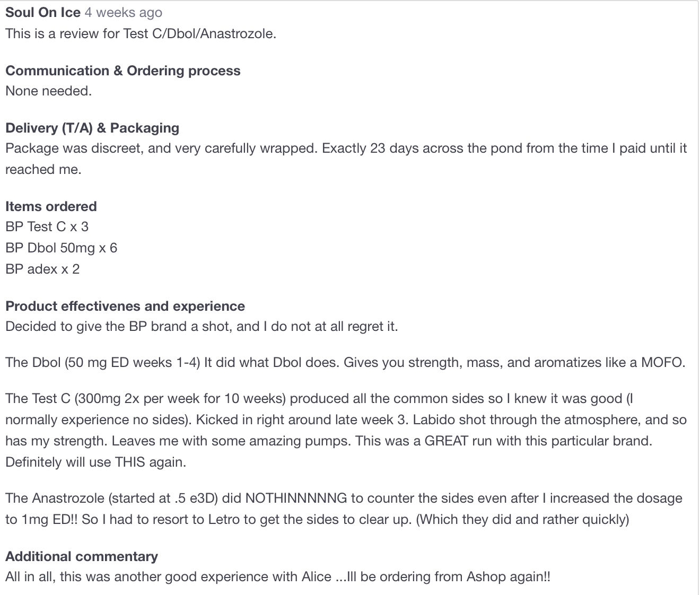The height and width of the screenshot is (595, 700).
Task: Click the 'BP Test C x 3' line
Action: coord(47,226)
